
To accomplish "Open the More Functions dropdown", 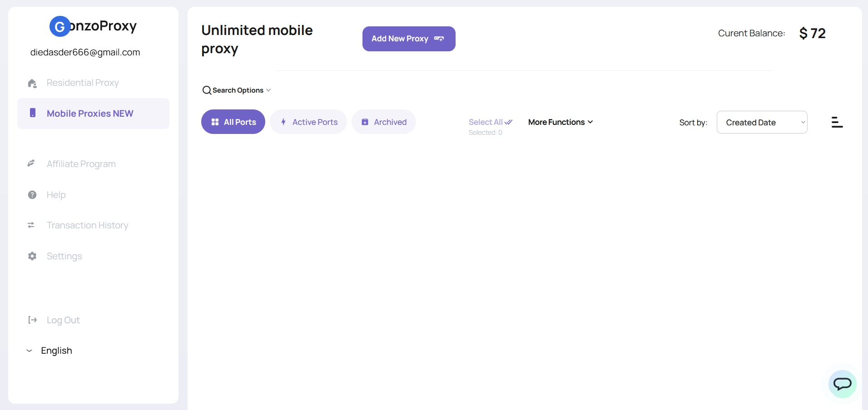I will (x=560, y=122).
